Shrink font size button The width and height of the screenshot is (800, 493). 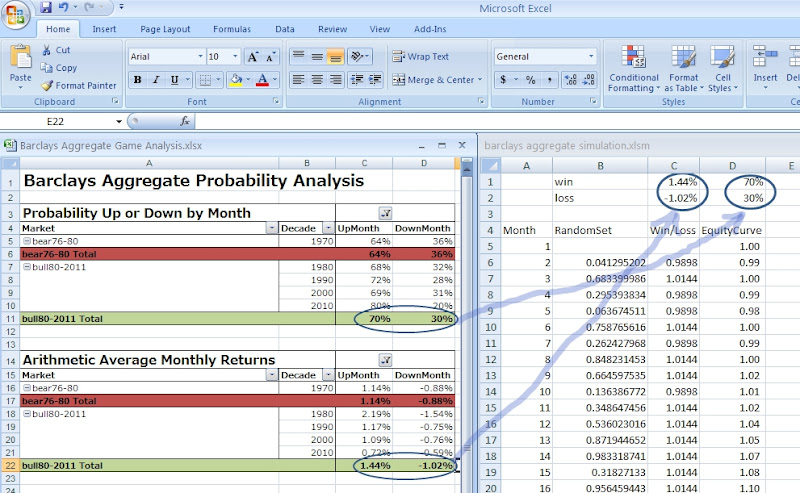[271, 57]
